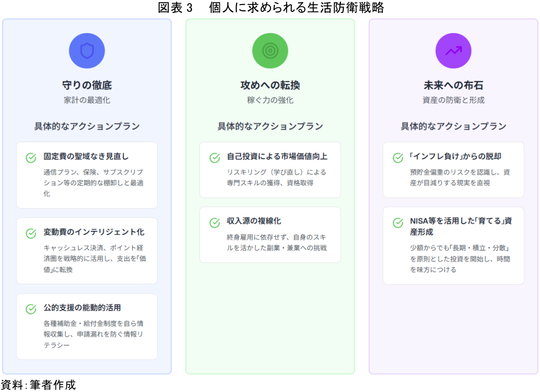Click the checkmark icon beside 「インフレ負け」からの脱却
Viewport: 540px width, 392px height.
pyautogui.click(x=397, y=158)
